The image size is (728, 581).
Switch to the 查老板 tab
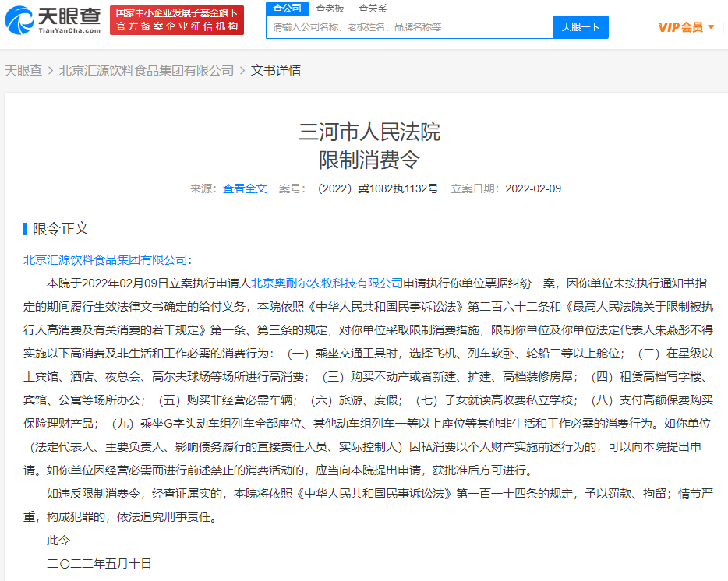[x=330, y=9]
